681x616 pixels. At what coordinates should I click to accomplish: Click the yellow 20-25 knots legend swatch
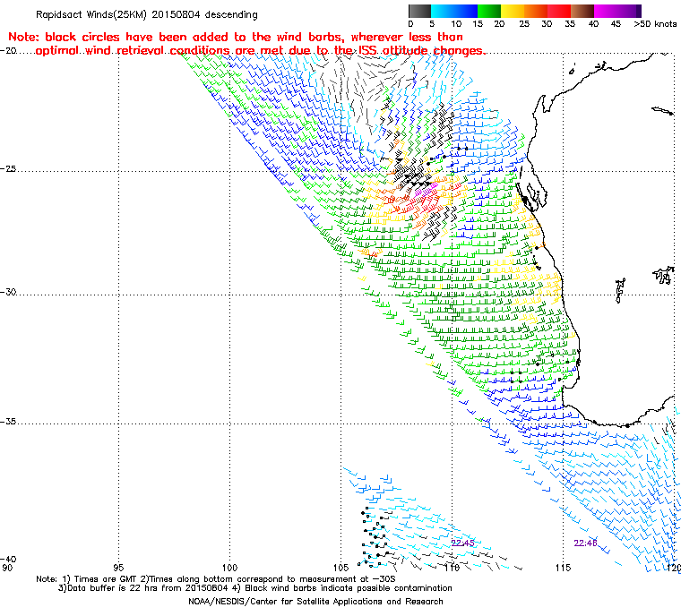(x=513, y=11)
